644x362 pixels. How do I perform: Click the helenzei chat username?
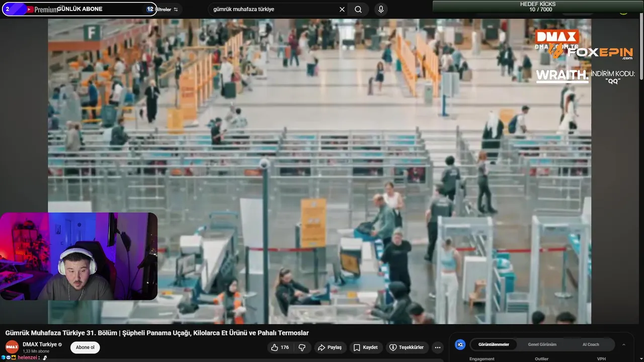[x=28, y=357]
